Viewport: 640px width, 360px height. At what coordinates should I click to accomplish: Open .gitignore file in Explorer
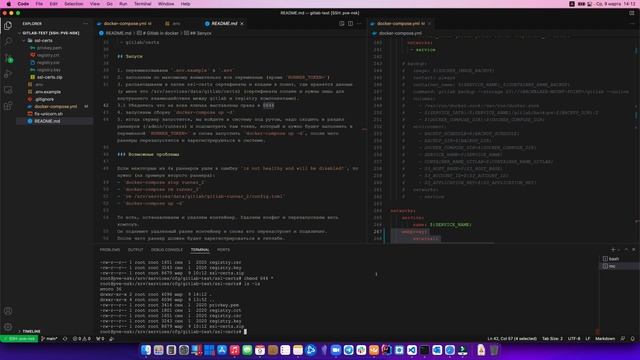[55, 99]
